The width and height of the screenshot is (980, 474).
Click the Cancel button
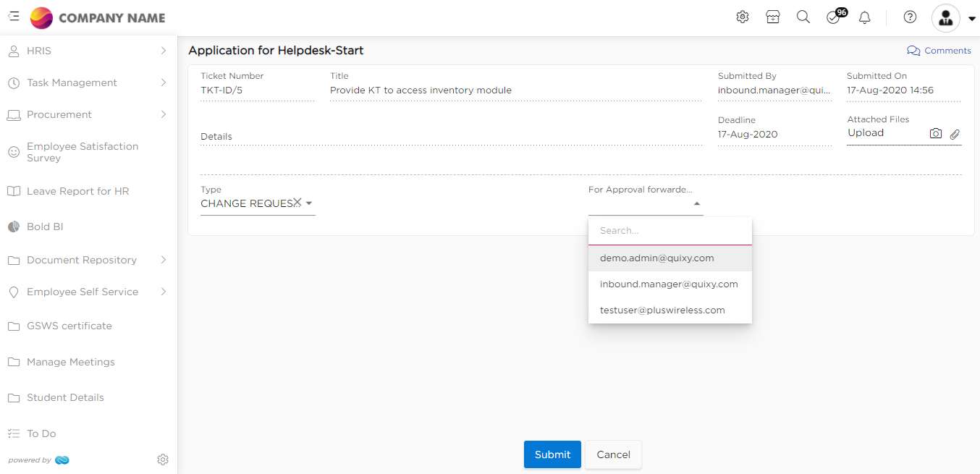[x=613, y=454]
